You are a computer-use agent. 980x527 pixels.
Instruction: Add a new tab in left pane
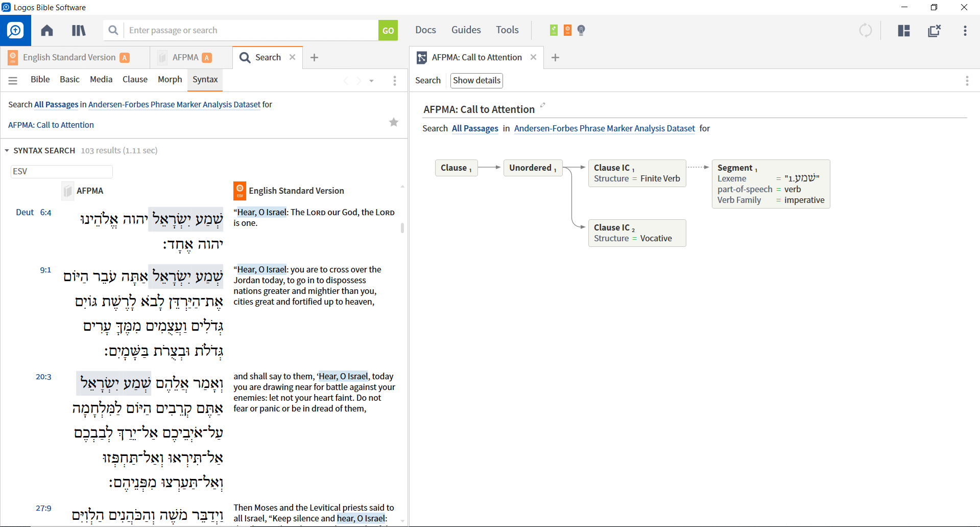pyautogui.click(x=315, y=58)
